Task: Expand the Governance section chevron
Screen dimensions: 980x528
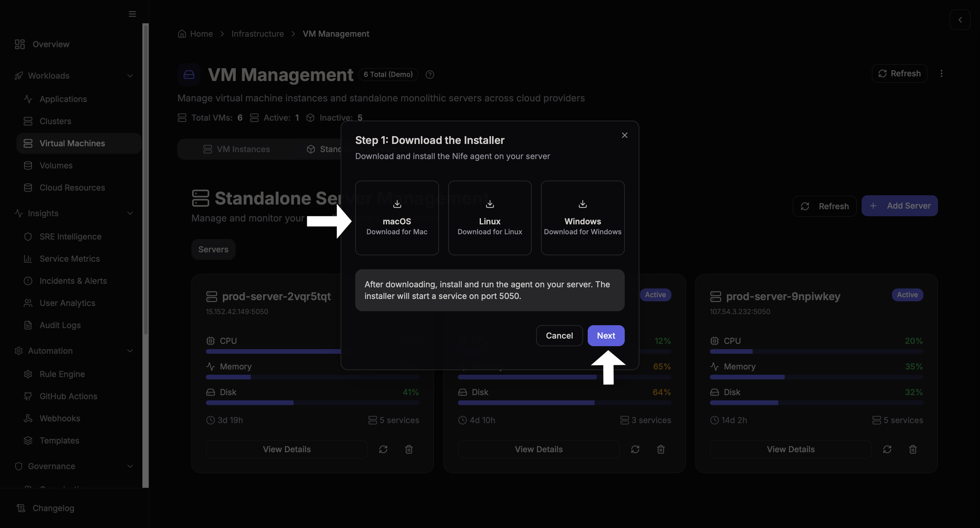Action: pos(130,466)
